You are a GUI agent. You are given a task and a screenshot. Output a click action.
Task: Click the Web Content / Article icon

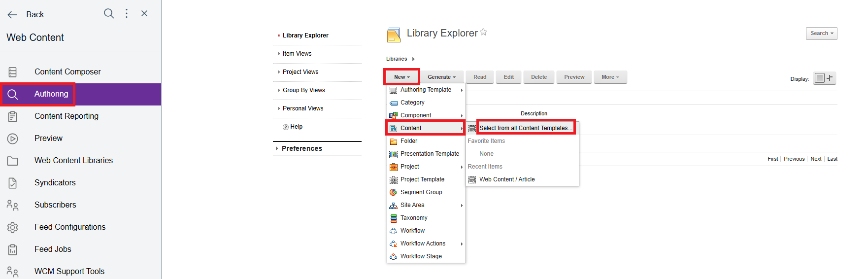coord(472,180)
